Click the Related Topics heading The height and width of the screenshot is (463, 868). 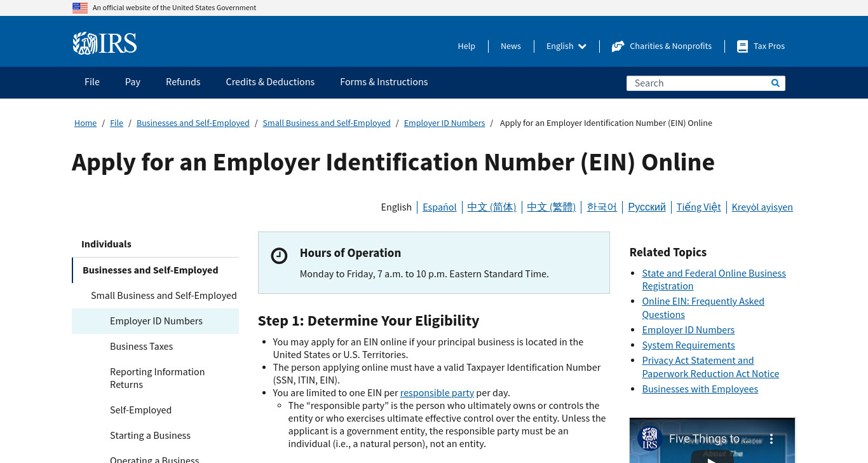(x=668, y=252)
